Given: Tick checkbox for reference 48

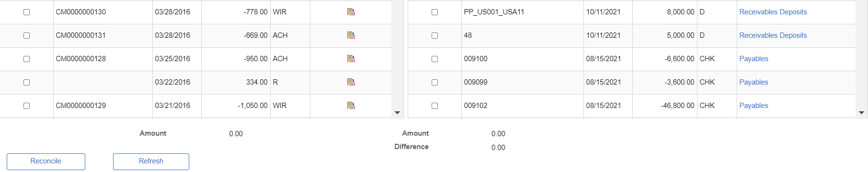Looking at the screenshot, I should (434, 35).
